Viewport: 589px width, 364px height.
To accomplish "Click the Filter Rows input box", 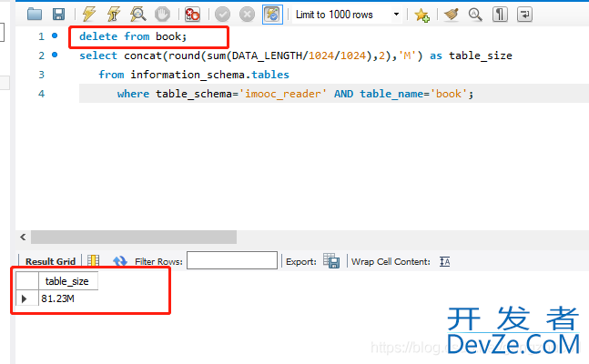I will 231,261.
